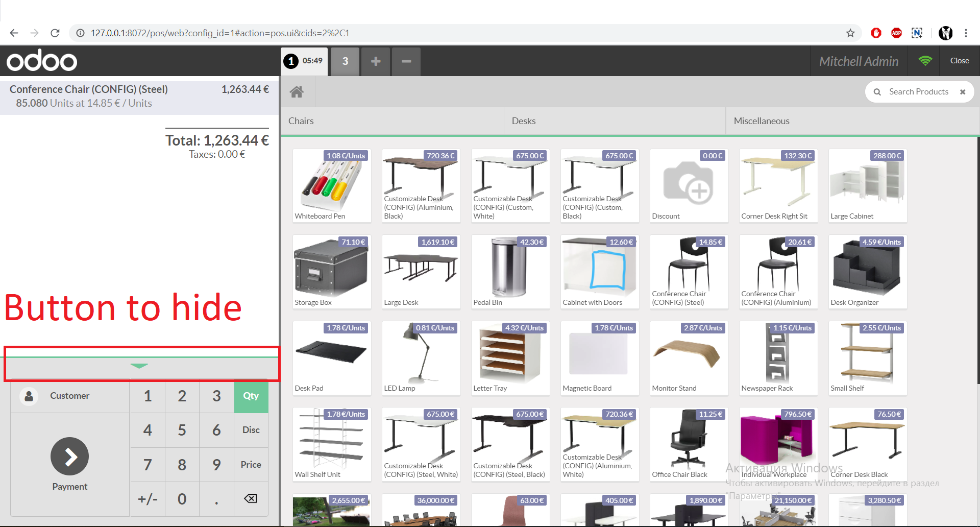The image size is (980, 527).
Task: Add Large Cabinet to the order
Action: 868,186
